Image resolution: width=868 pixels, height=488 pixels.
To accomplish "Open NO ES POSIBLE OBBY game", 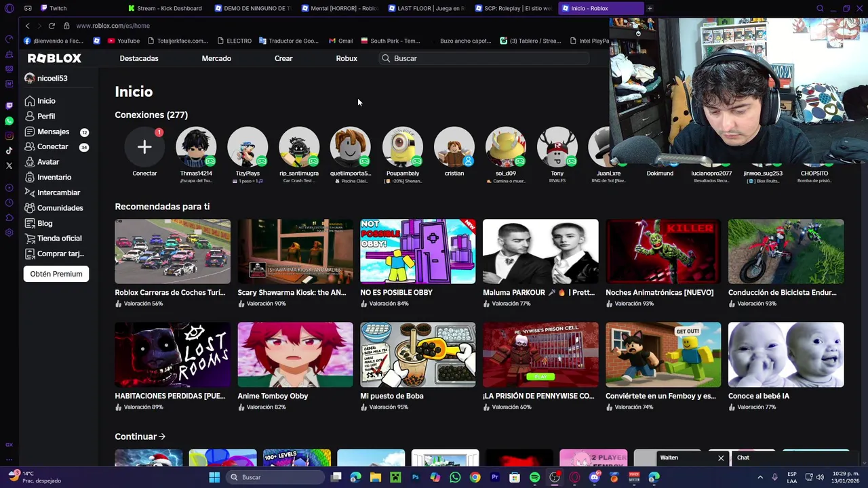I will click(x=418, y=251).
